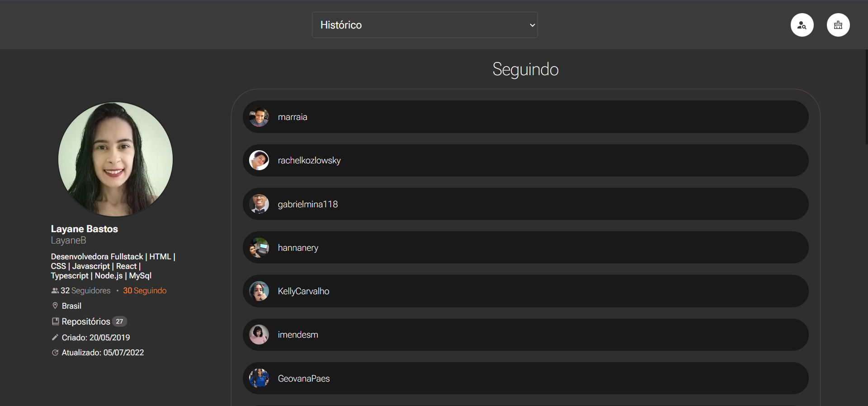Click the followers people icon
Image resolution: width=868 pixels, height=406 pixels.
pos(55,291)
